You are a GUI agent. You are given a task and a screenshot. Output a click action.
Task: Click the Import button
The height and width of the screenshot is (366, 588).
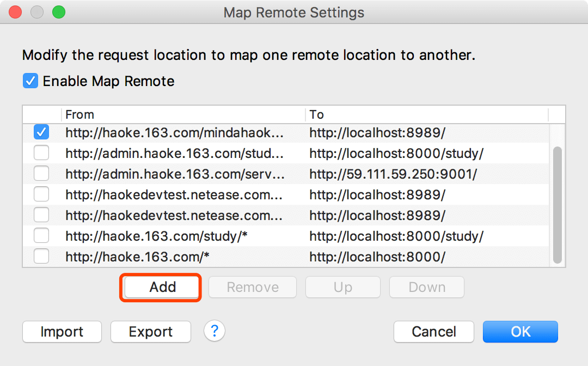(x=62, y=332)
